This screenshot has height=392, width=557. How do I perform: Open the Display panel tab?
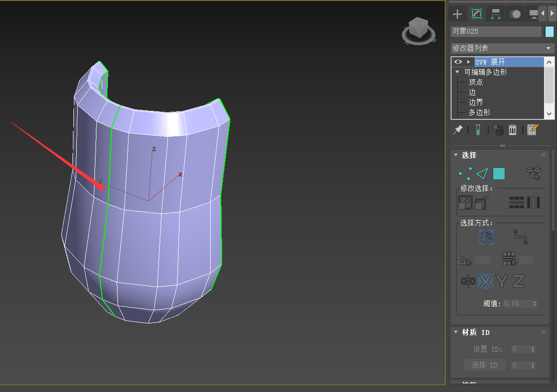point(533,14)
